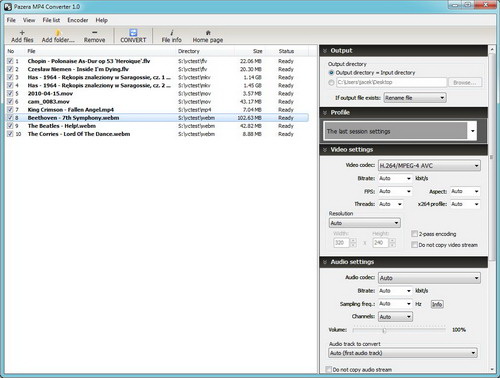Collapse the Output section chevron
Viewport: 500px width, 378px height.
pyautogui.click(x=325, y=51)
